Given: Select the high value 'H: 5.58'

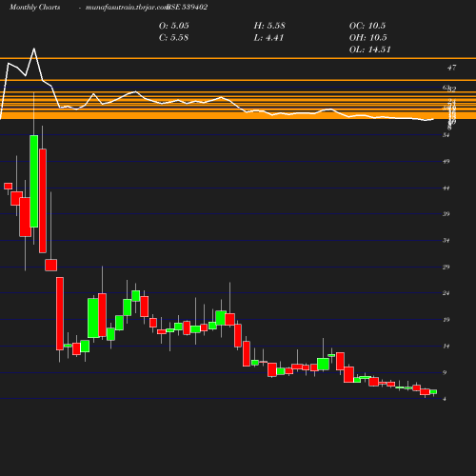Looking at the screenshot, I should coord(269,26).
